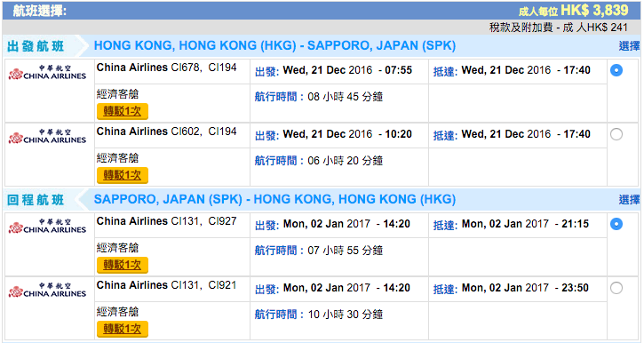Screen dimensions: 644x343
Task: Click China Airlines logo beside CI131, CI927
Action: tap(48, 226)
